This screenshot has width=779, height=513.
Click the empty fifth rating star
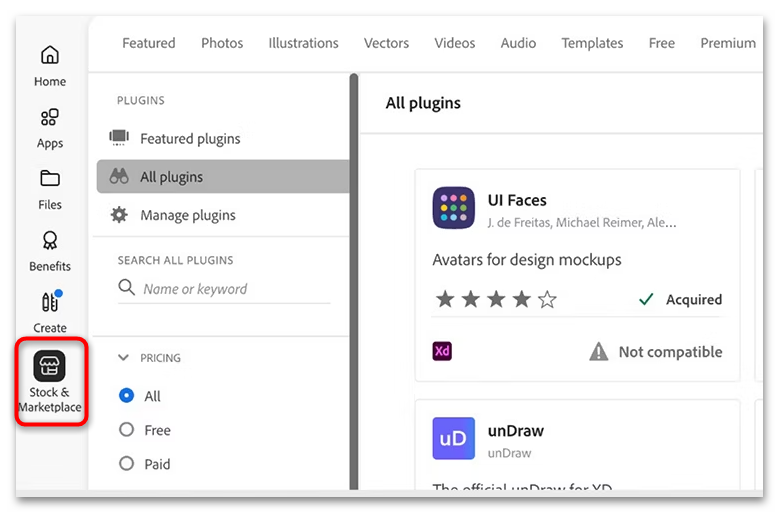547,299
